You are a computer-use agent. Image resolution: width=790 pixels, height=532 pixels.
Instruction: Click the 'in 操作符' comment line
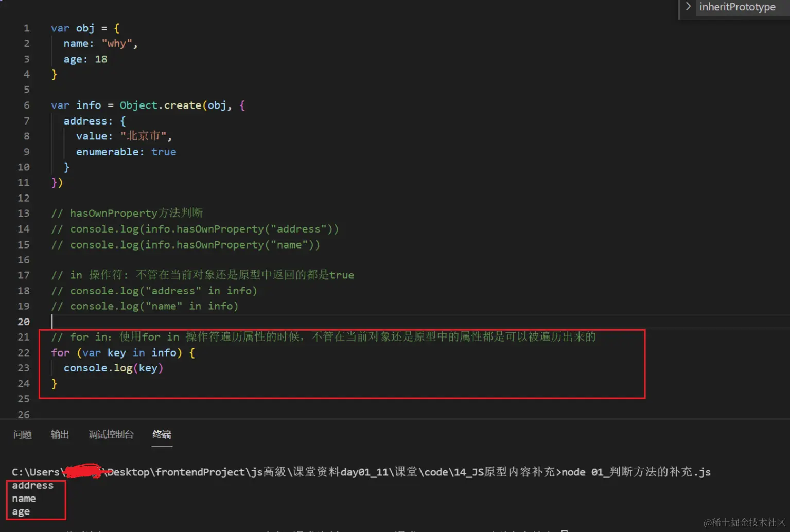pyautogui.click(x=202, y=275)
